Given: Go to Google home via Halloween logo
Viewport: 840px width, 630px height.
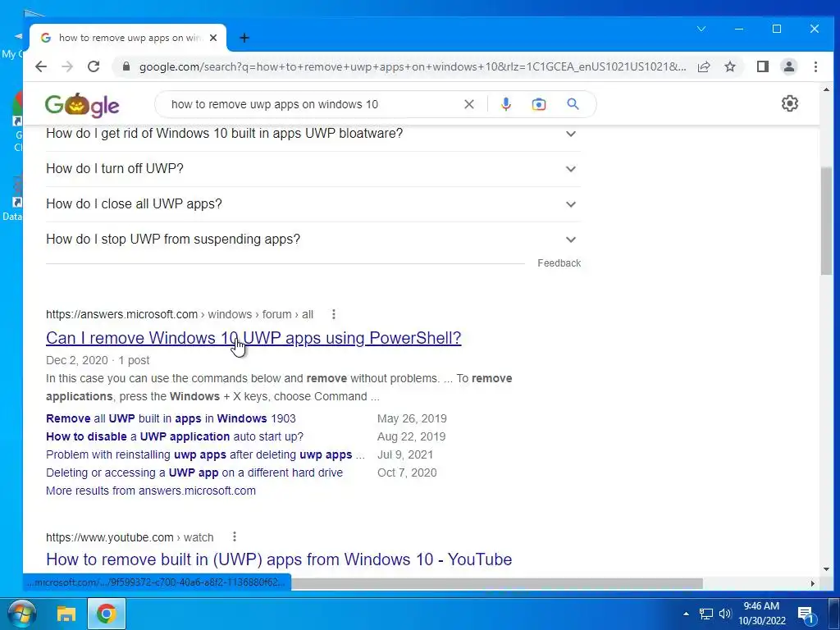Looking at the screenshot, I should 82,104.
